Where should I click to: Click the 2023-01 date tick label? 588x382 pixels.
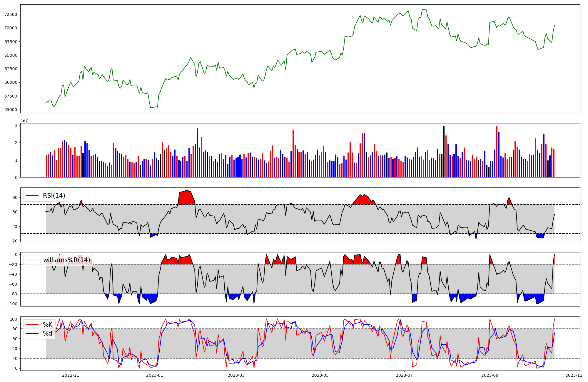click(154, 375)
